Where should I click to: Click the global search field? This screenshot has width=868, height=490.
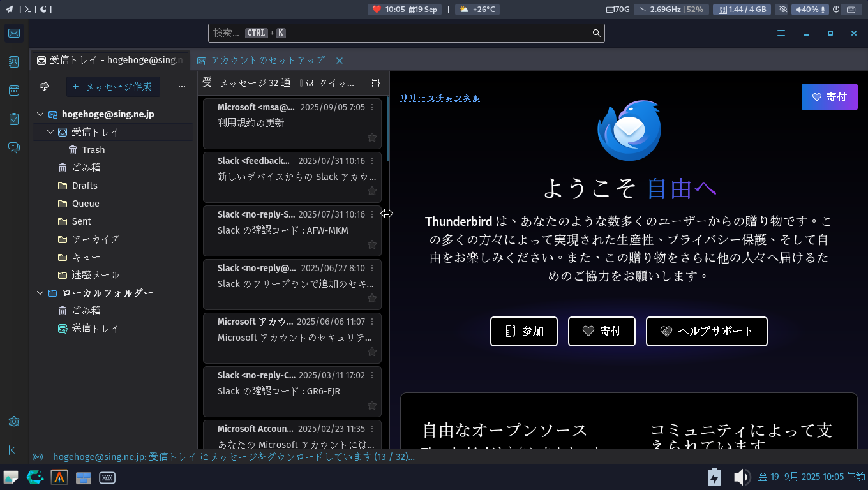point(407,33)
